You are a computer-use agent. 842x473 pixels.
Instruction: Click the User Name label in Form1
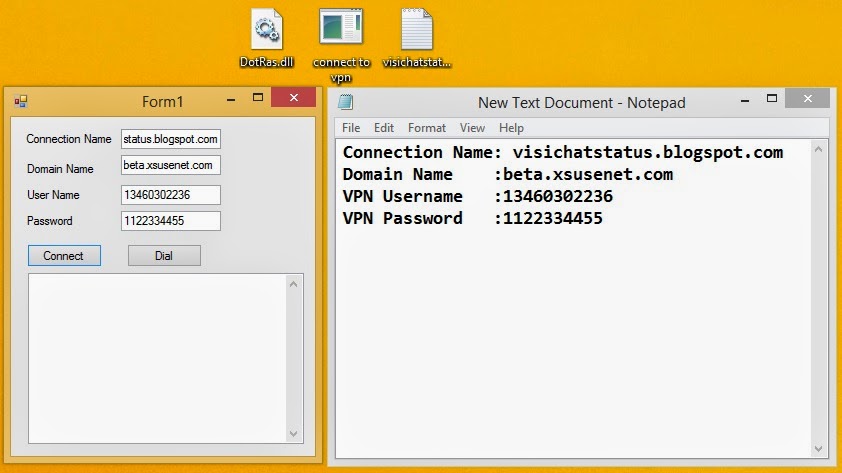53,195
